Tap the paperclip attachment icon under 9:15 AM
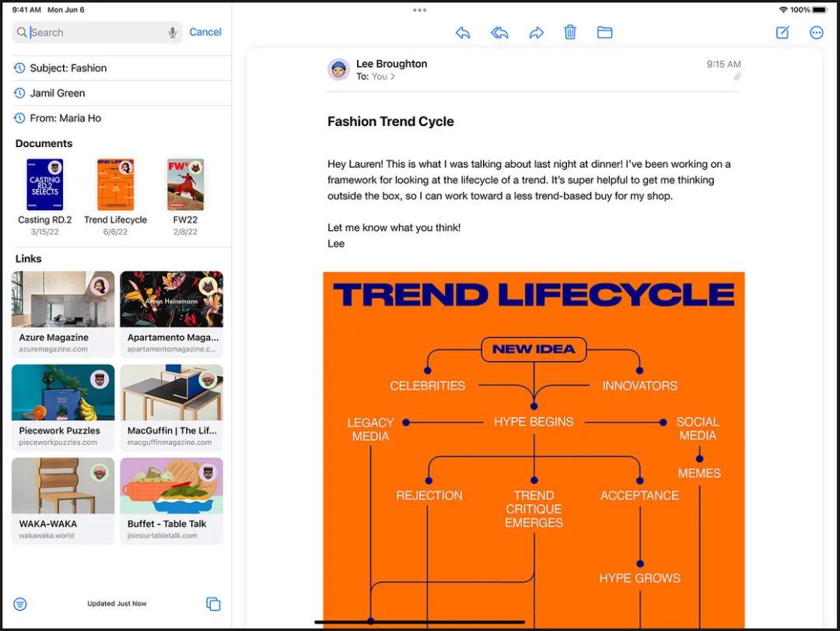This screenshot has height=631, width=840. click(x=737, y=77)
